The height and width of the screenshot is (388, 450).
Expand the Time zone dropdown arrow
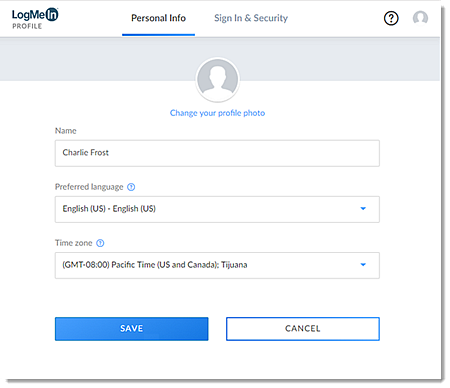(x=363, y=265)
